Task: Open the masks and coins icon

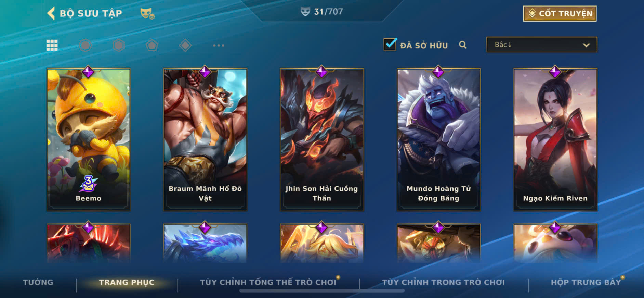Action: tap(147, 14)
